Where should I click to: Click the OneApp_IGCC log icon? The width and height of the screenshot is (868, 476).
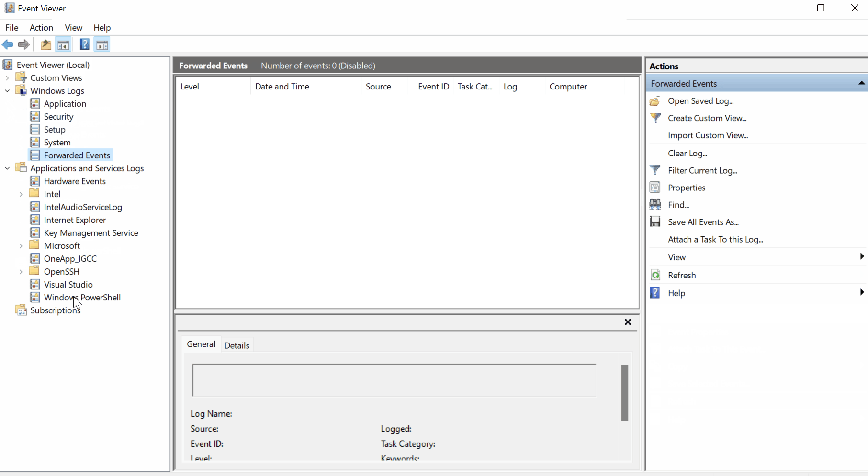coord(35,258)
